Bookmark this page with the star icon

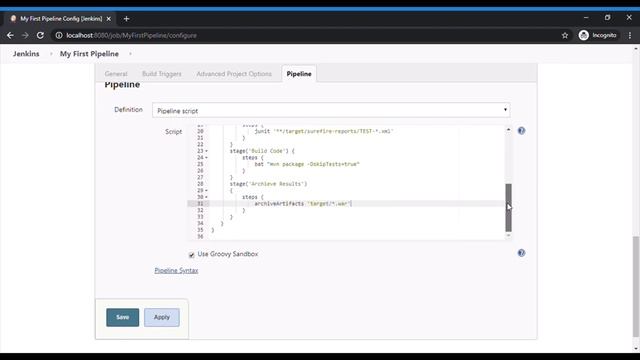pos(565,36)
